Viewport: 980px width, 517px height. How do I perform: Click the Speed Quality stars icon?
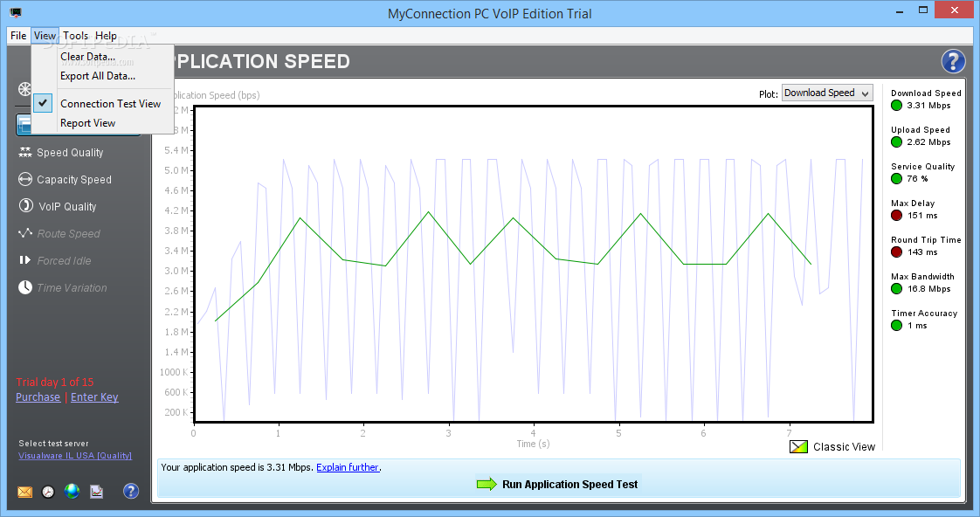pyautogui.click(x=25, y=152)
